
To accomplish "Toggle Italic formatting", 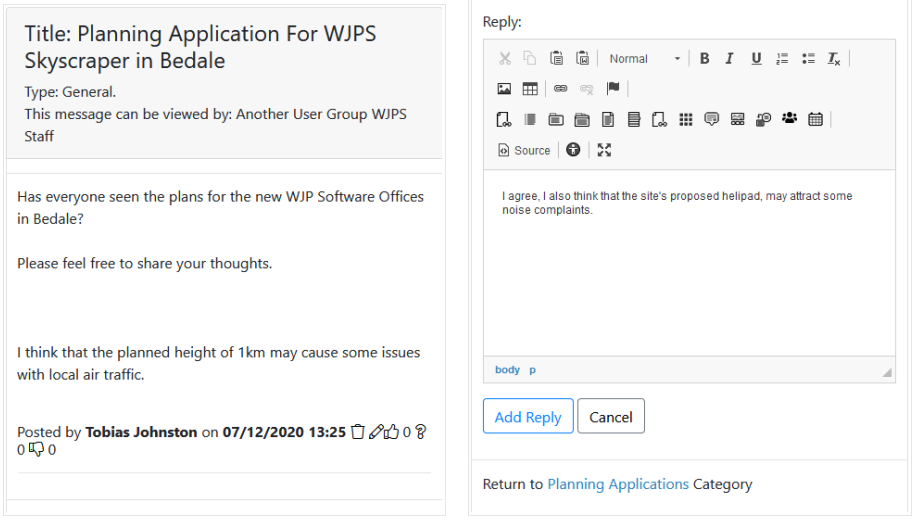I will tap(730, 59).
